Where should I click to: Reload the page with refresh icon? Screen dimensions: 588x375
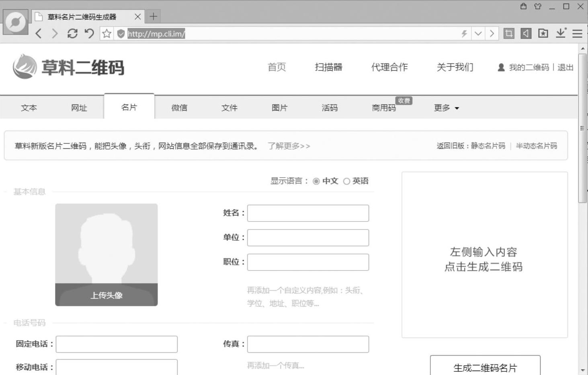point(72,33)
